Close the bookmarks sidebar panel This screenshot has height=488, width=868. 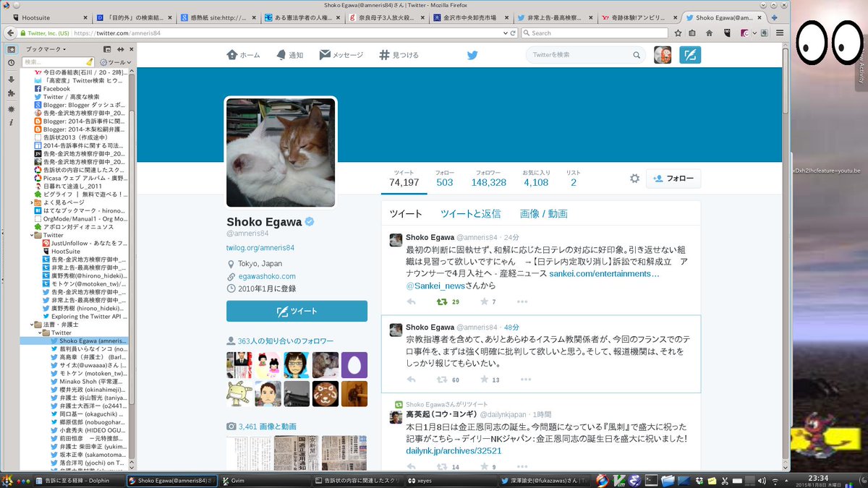pyautogui.click(x=131, y=49)
